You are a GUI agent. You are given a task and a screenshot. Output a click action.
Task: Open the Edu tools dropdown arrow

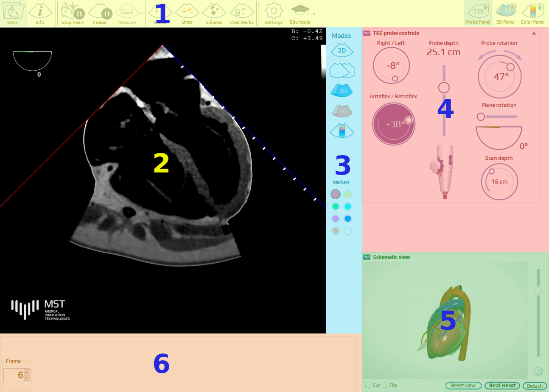(x=314, y=14)
